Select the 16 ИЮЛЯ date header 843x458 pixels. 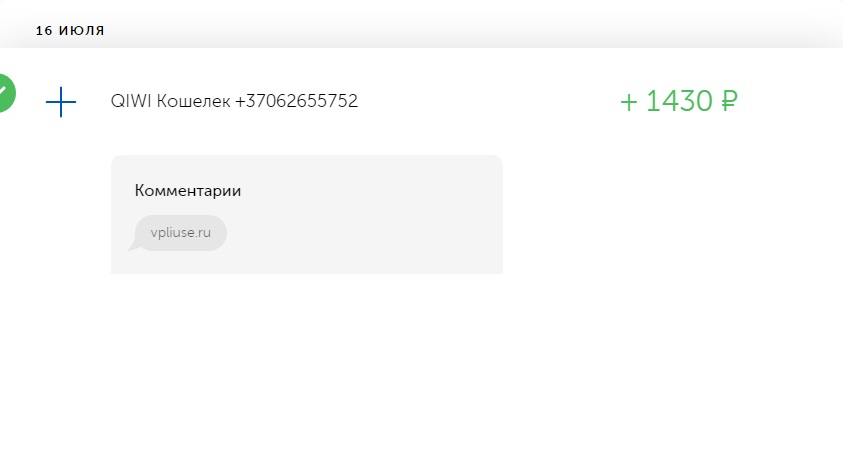tap(70, 31)
